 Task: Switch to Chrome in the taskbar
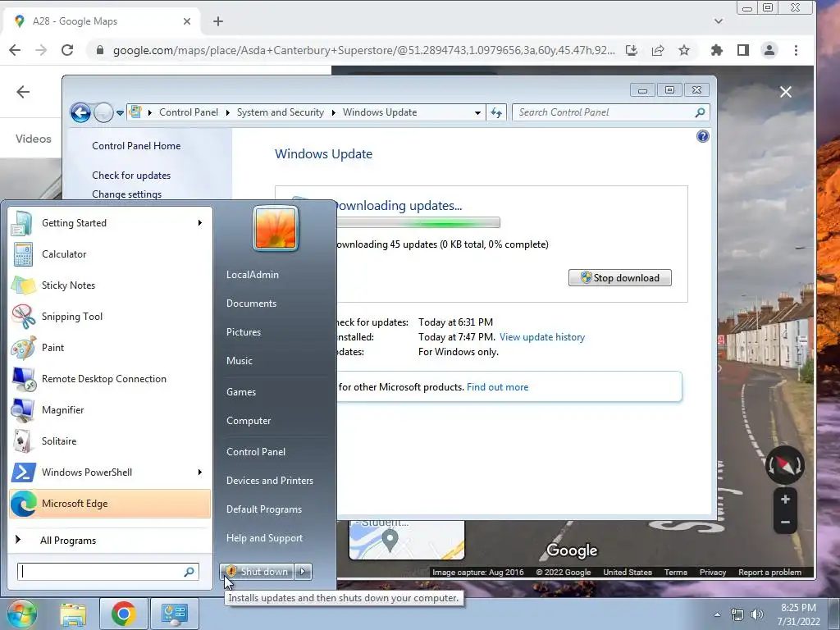click(x=123, y=614)
